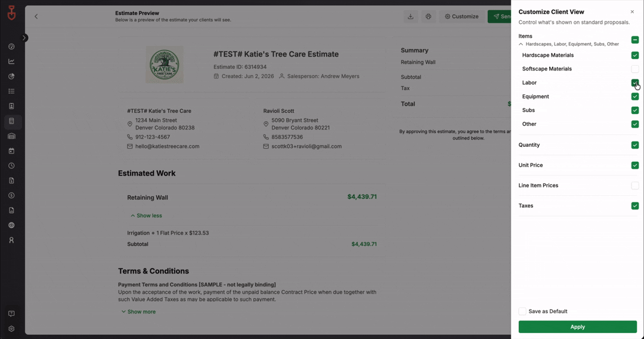
Task: Toggle the Items master checkbox
Action: pos(635,40)
